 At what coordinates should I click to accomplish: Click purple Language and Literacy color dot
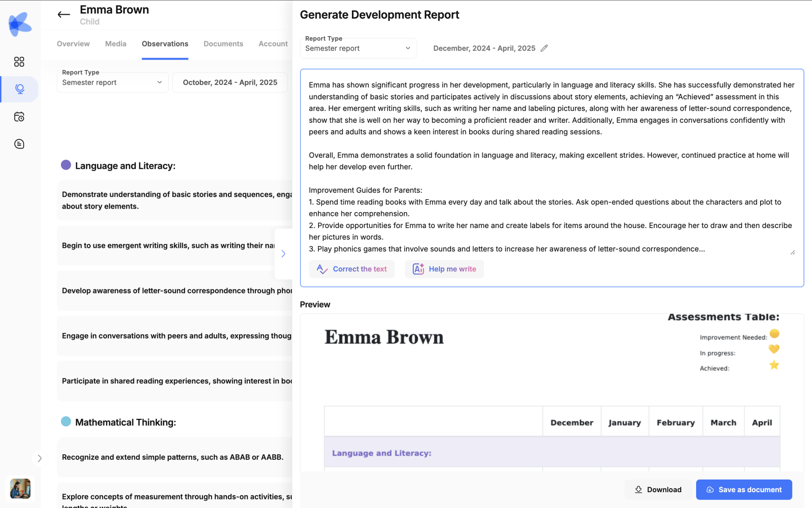point(66,165)
